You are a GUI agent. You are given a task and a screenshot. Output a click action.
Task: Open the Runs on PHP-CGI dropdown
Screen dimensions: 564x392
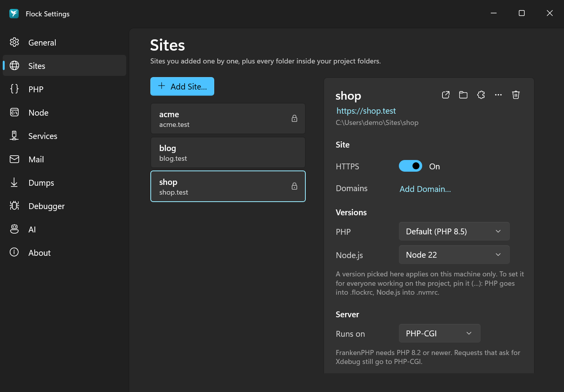click(x=439, y=333)
